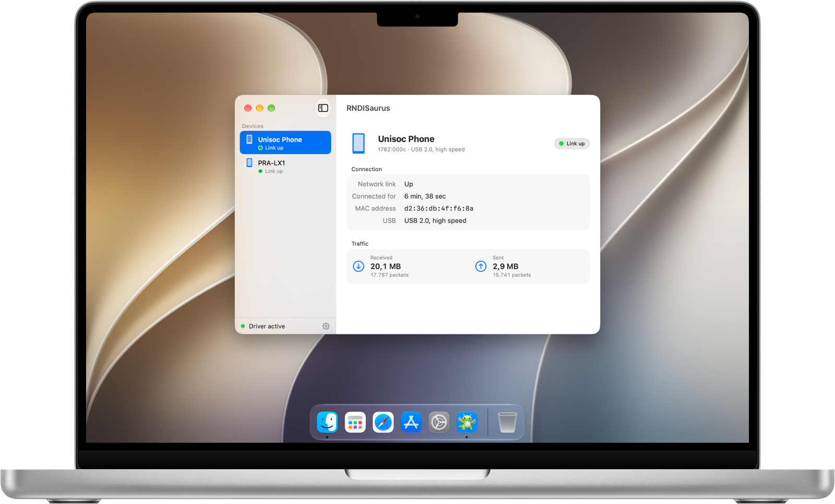Click the device ID '1782:000c · USB 2.0, high speed'
Screen dimensions: 835x504
tap(421, 149)
